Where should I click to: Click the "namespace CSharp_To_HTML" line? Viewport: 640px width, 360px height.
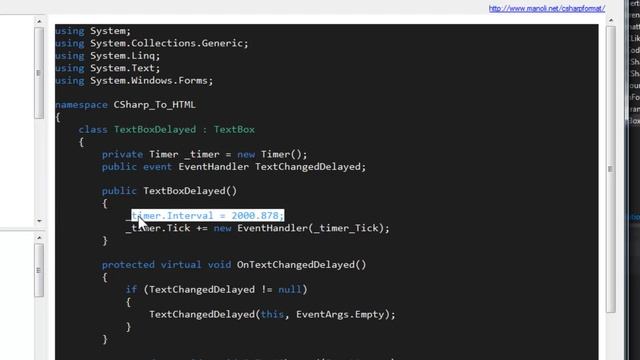[125, 105]
